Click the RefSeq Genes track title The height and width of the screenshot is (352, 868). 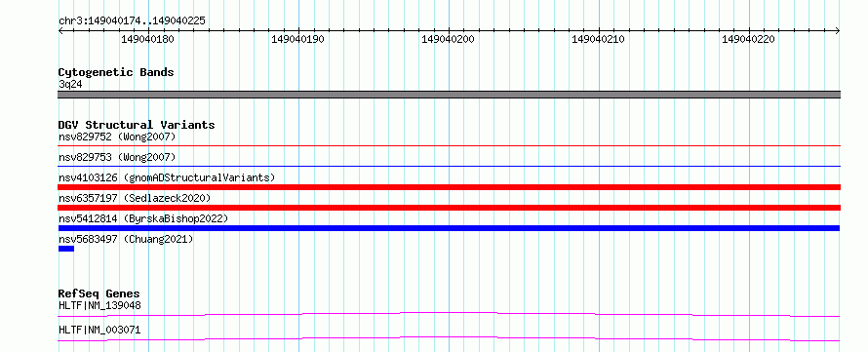[x=99, y=293]
